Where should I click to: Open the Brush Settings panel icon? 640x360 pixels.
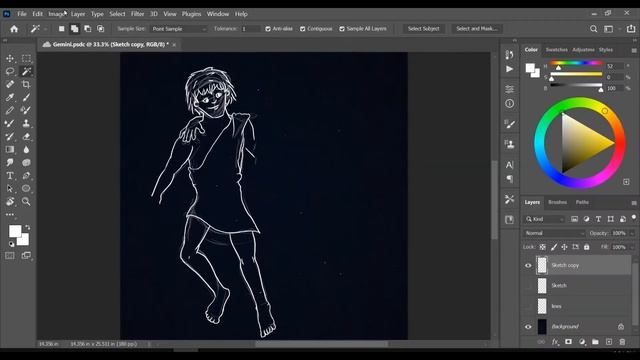click(509, 124)
